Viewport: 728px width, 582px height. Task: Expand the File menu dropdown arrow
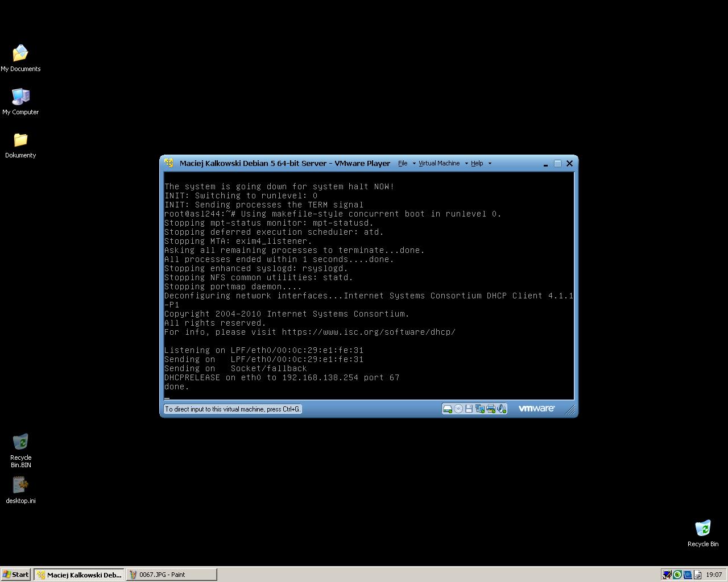pyautogui.click(x=414, y=163)
